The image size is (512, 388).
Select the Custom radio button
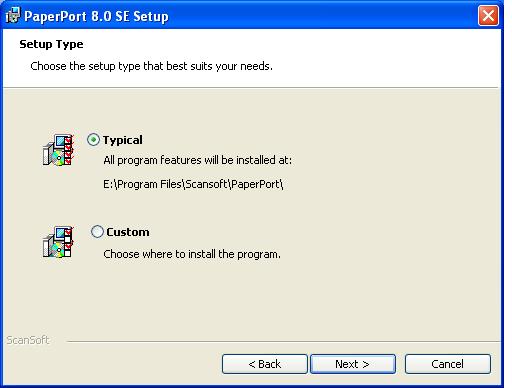tap(97, 232)
